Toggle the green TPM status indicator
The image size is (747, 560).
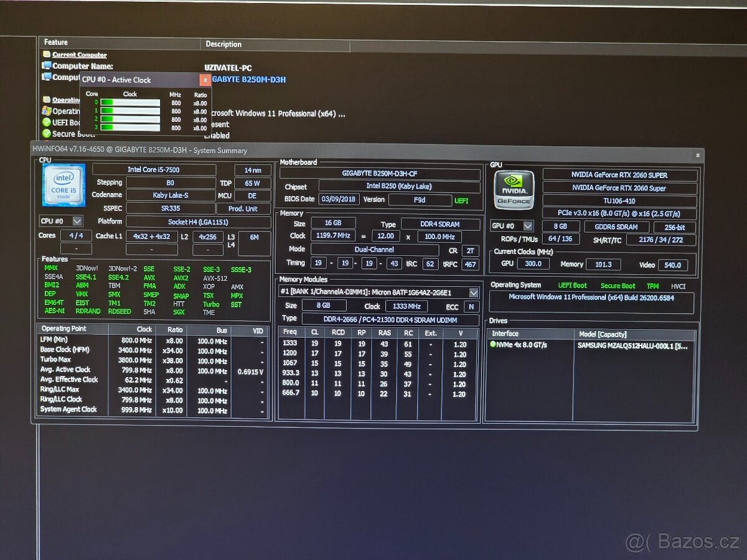(x=652, y=286)
